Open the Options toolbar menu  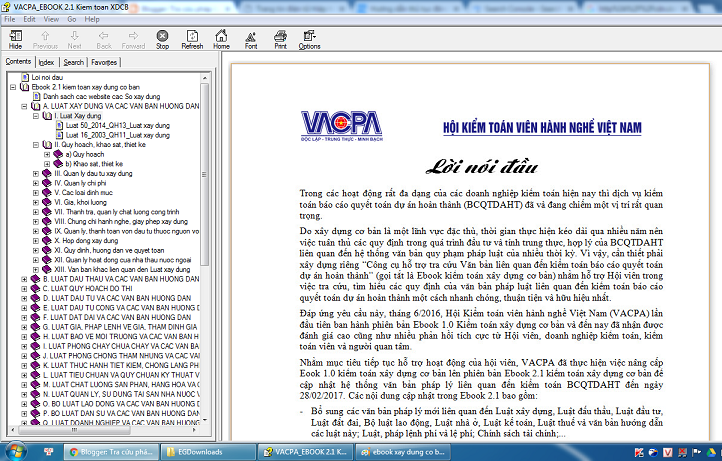pos(309,40)
